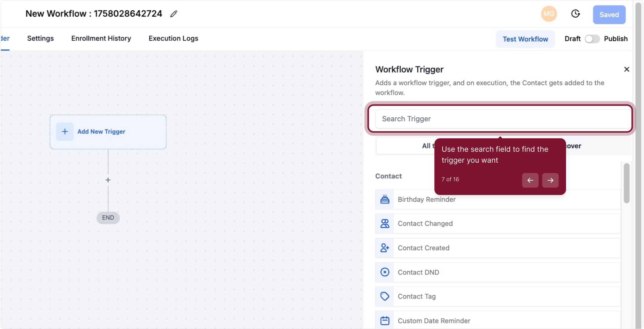Choose the Contact DND circle-x icon
This screenshot has height=329, width=644.
tap(385, 272)
